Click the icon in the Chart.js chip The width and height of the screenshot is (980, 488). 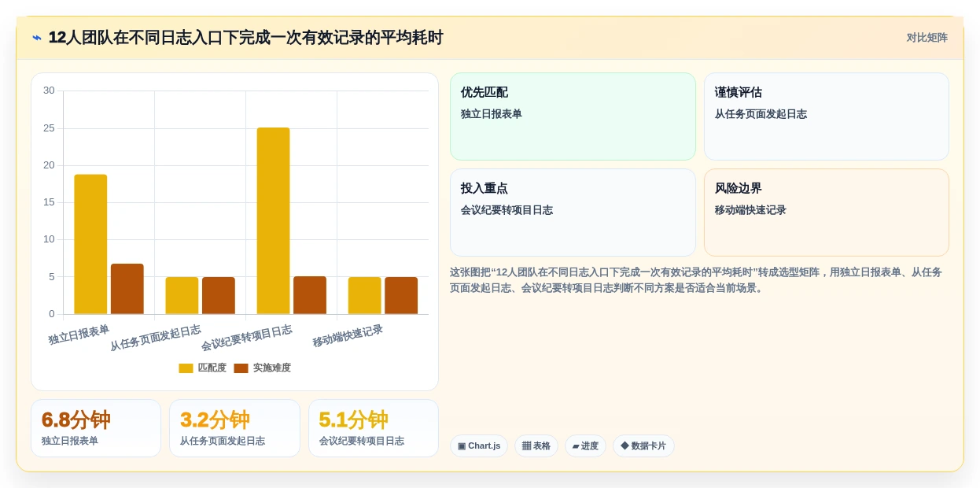click(x=462, y=446)
